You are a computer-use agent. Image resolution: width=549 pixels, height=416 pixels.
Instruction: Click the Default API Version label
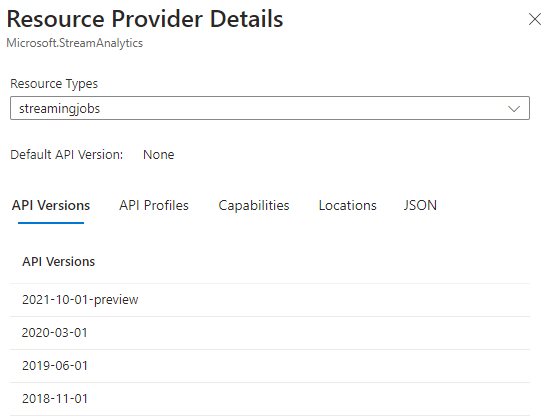pos(67,155)
